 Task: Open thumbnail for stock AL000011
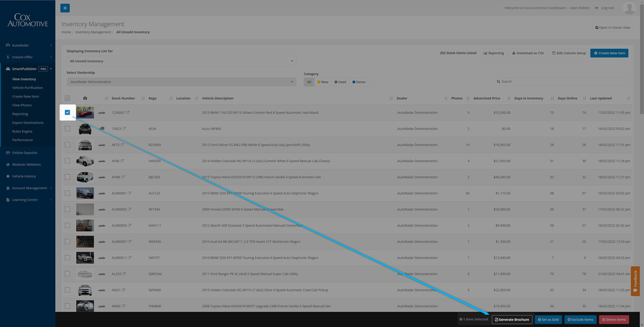tap(85, 258)
